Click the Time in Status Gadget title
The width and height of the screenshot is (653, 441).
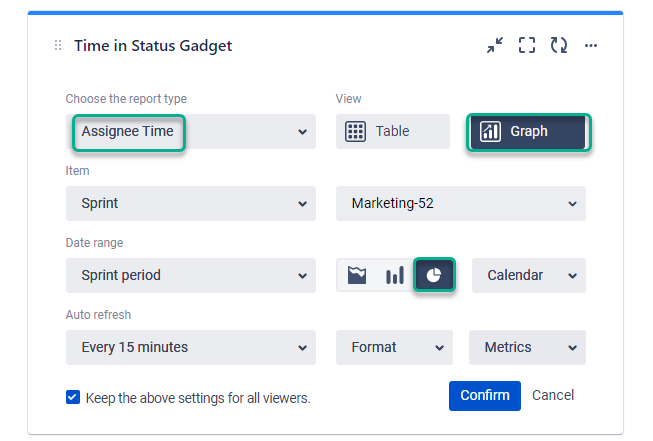click(153, 45)
